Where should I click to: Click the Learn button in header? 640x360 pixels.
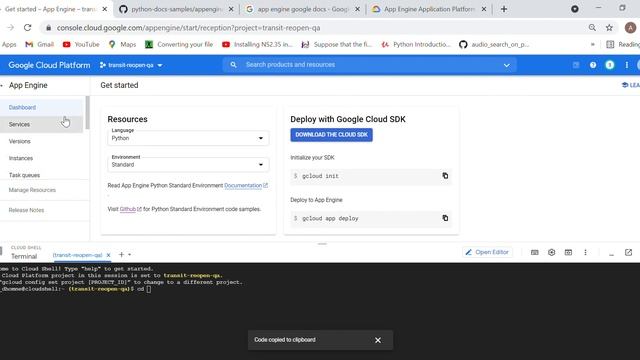(x=631, y=85)
